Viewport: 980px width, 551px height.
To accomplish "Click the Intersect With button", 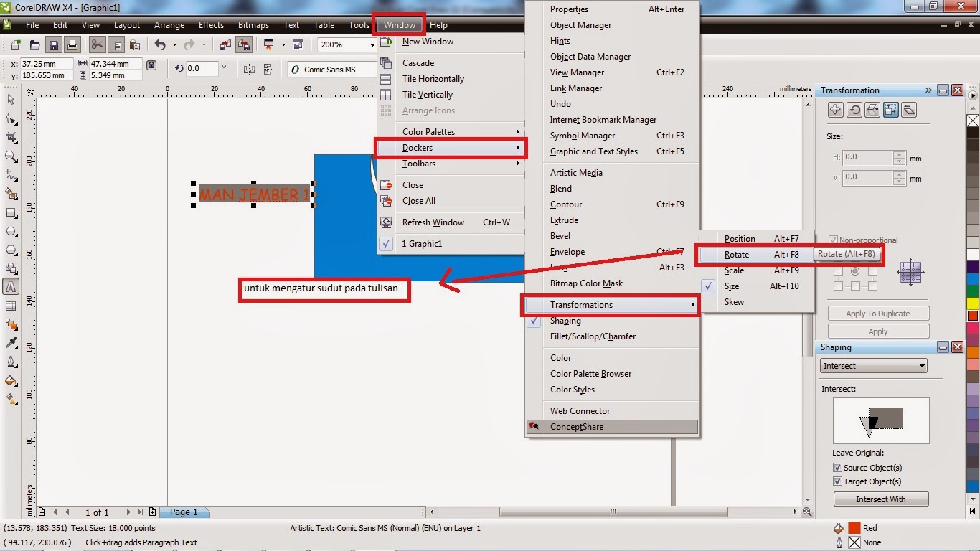I will pos(881,499).
